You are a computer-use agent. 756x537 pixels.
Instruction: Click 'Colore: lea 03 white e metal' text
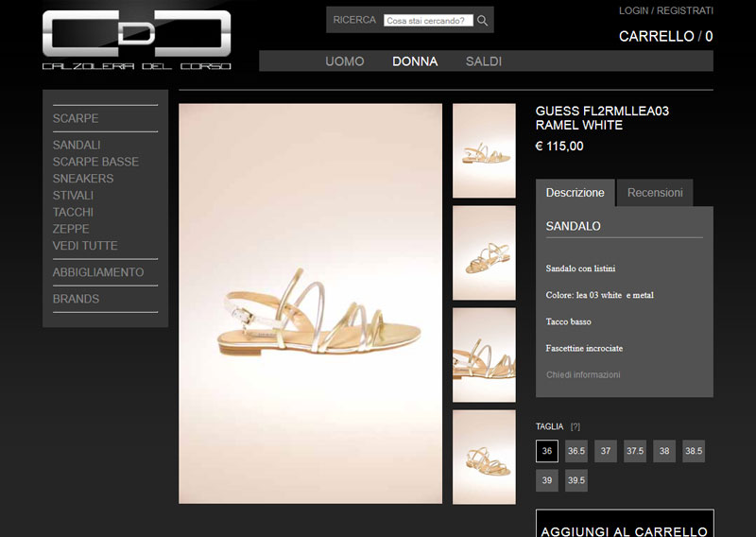tap(600, 295)
